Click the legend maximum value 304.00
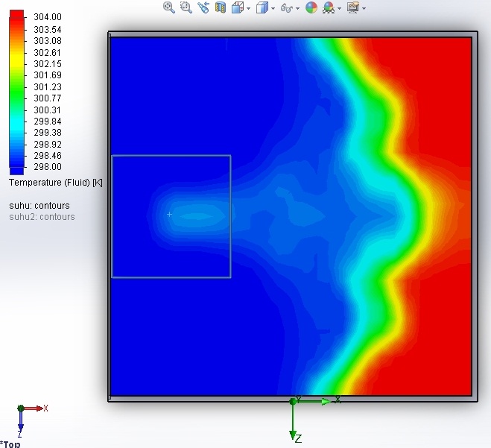Screen dimensions: 491x448 (x=48, y=17)
